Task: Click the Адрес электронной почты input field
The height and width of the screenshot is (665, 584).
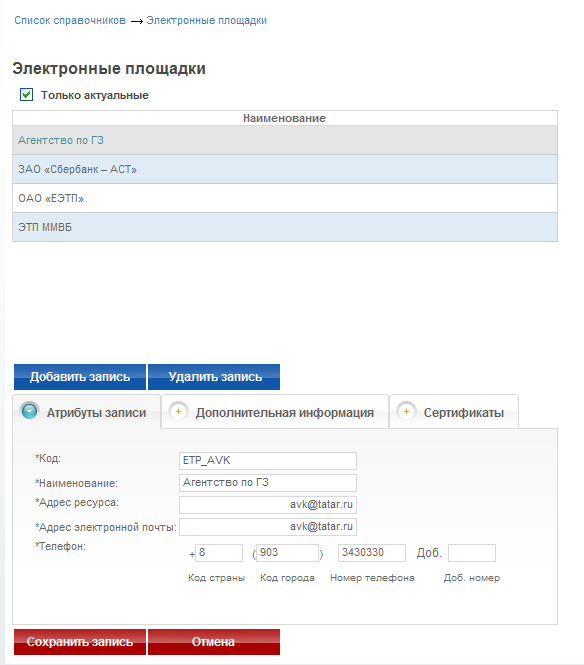Action: pos(268,527)
